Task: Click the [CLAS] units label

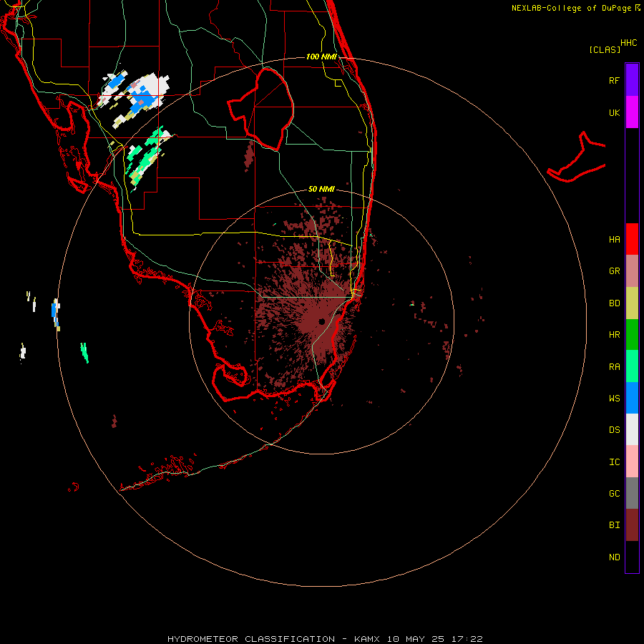Action: click(605, 49)
